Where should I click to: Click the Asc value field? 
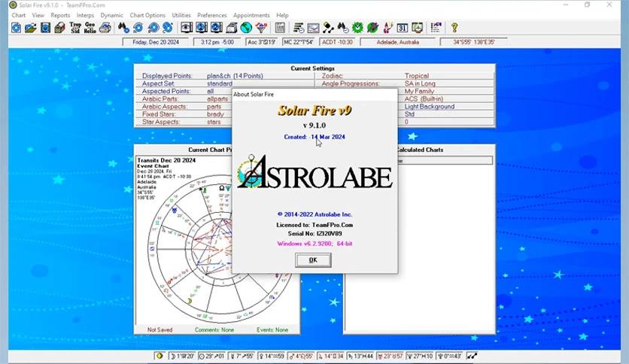coord(262,42)
